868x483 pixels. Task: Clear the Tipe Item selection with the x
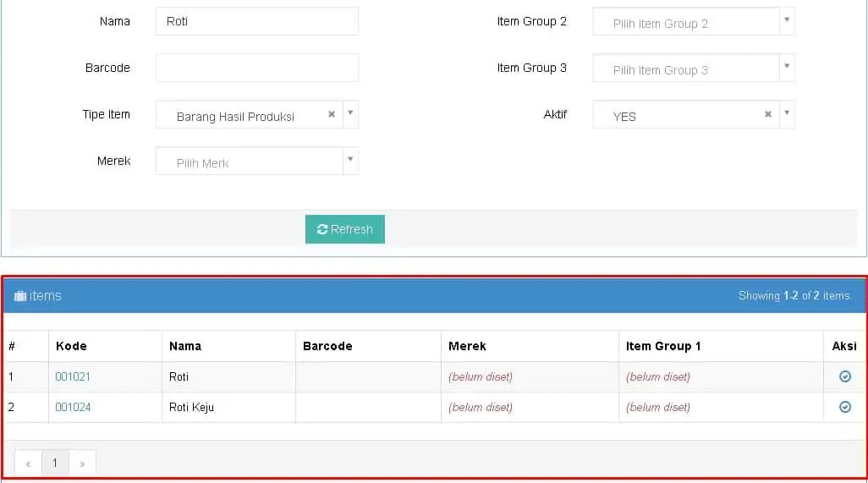[x=332, y=114]
